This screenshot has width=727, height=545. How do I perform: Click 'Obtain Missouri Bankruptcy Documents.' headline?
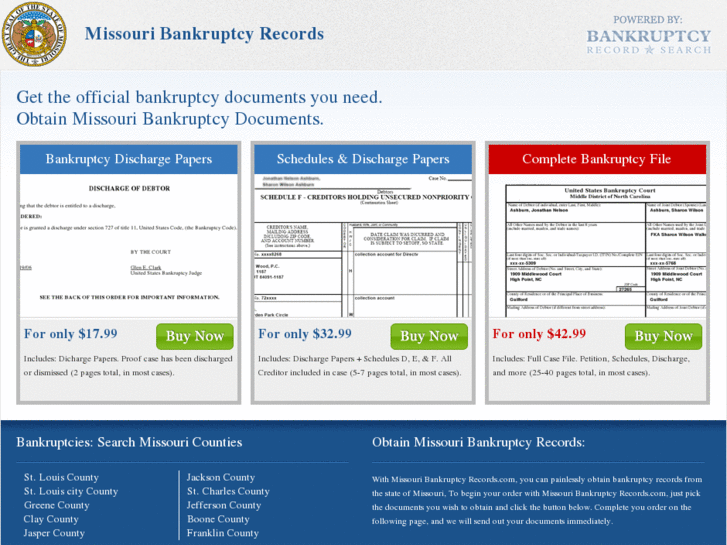[x=170, y=119]
